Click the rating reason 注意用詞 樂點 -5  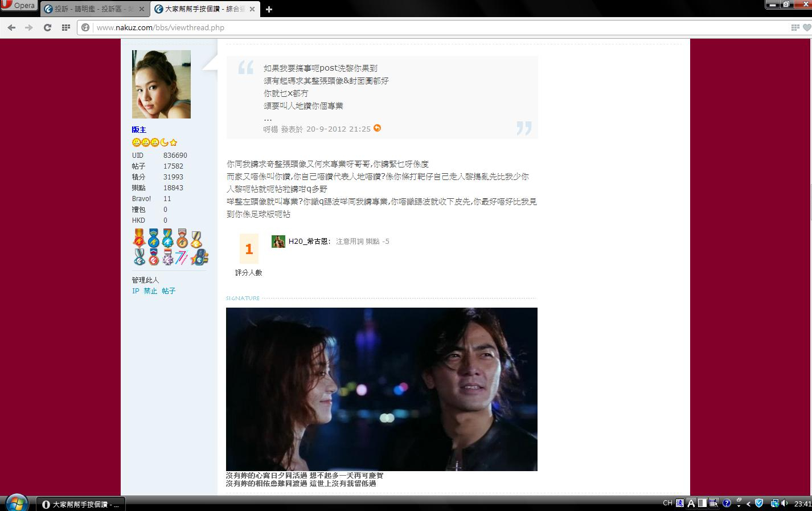[x=363, y=241]
